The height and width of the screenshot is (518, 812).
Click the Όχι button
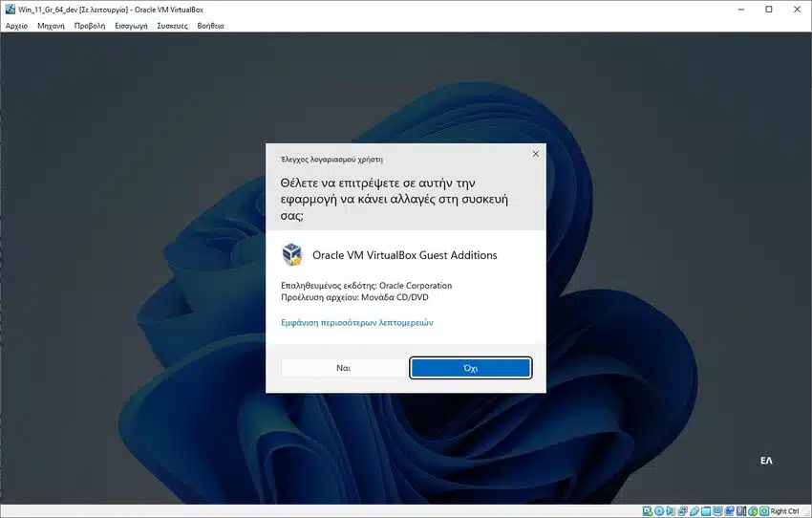[x=470, y=368]
